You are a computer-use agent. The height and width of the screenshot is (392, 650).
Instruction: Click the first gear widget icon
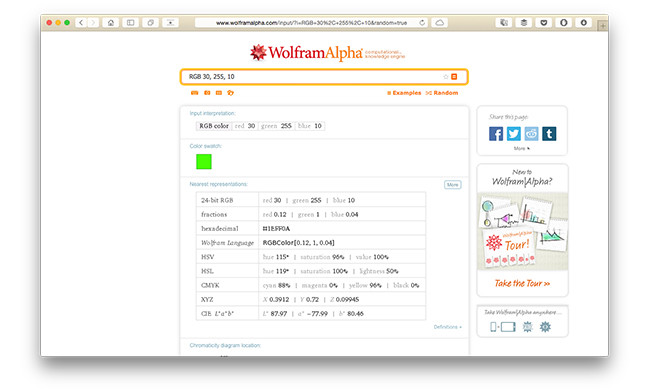coord(527,327)
